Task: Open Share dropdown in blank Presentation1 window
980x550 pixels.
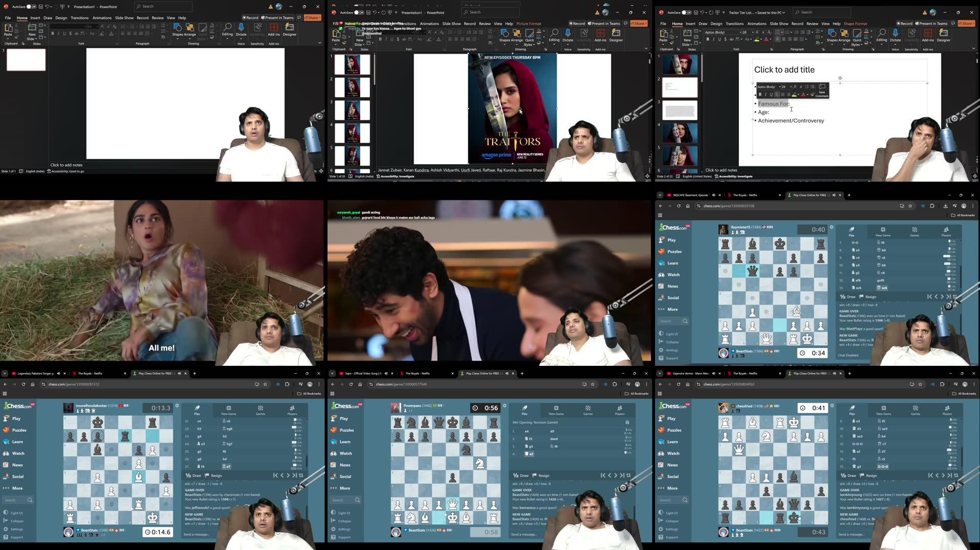Action: coord(312,18)
